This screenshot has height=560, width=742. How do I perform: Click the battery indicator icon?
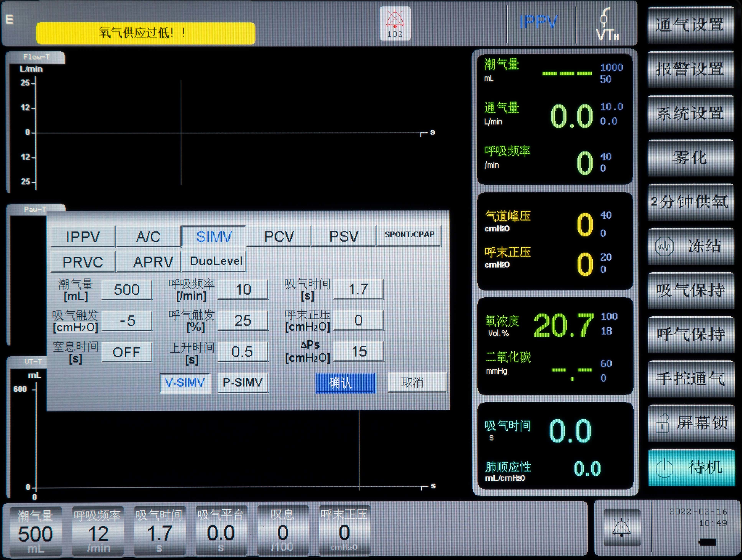pyautogui.click(x=707, y=543)
